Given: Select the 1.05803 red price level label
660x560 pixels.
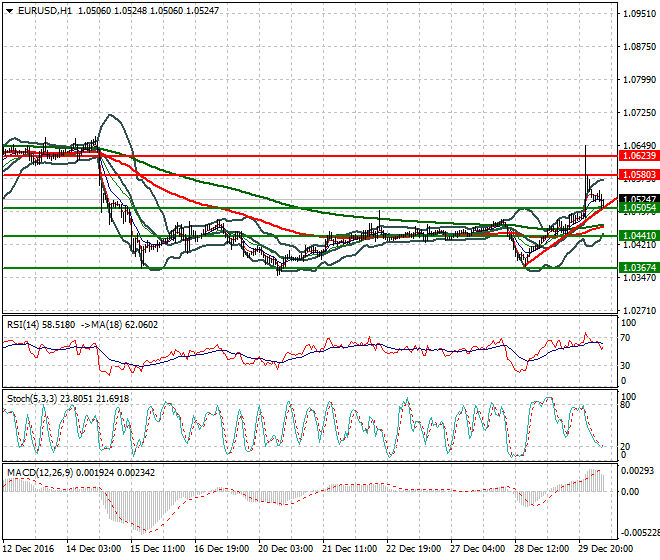Looking at the screenshot, I should (x=639, y=175).
